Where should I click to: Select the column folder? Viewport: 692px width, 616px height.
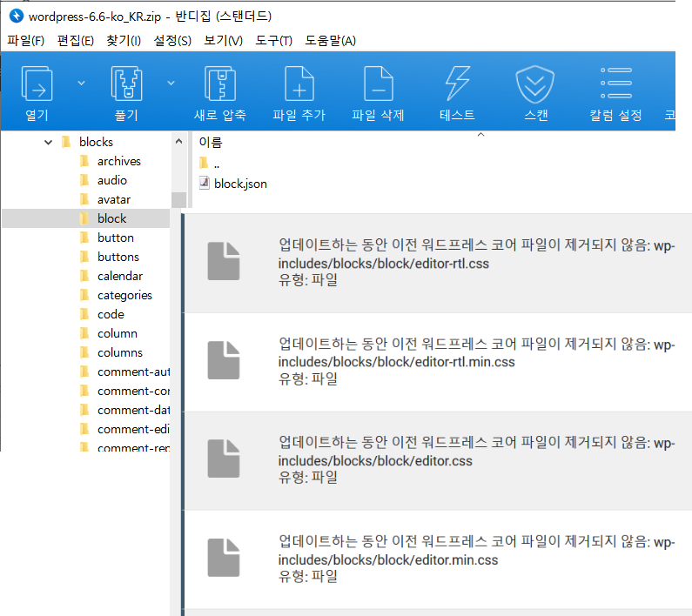point(118,333)
